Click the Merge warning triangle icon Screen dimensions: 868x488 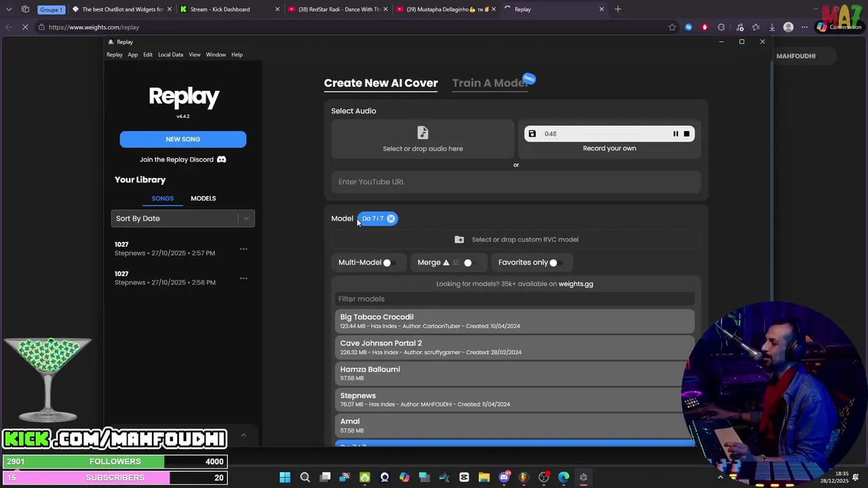click(x=446, y=262)
